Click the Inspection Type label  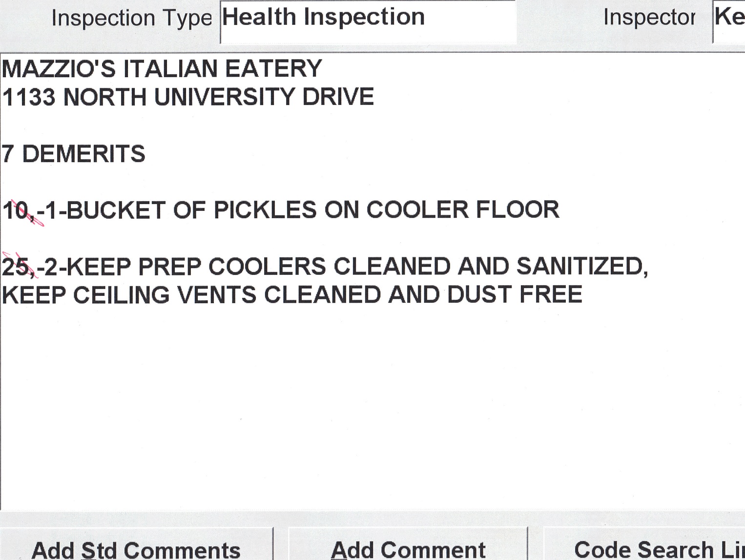[x=131, y=19]
